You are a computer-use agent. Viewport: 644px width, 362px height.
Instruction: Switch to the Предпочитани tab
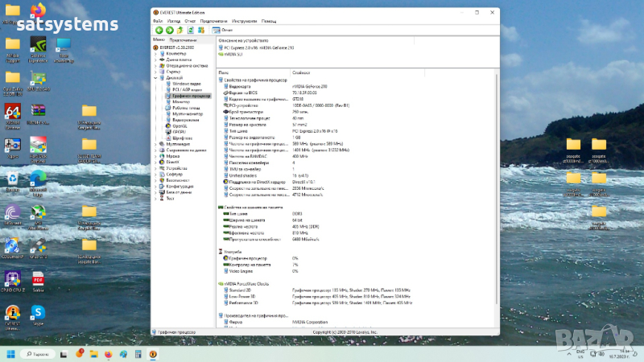183,39
